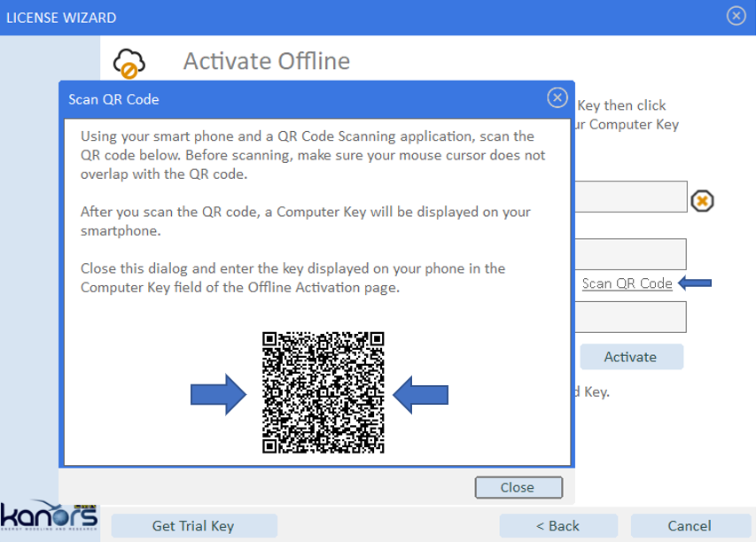Click the kanors logo
Image resolution: width=756 pixels, height=542 pixels.
pyautogui.click(x=49, y=515)
